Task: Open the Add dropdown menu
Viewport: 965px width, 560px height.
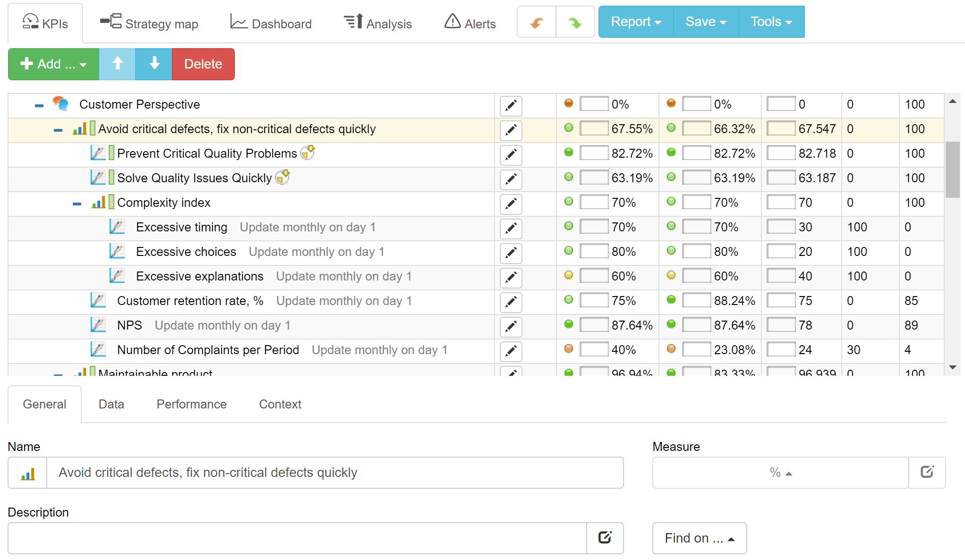Action: 53,64
